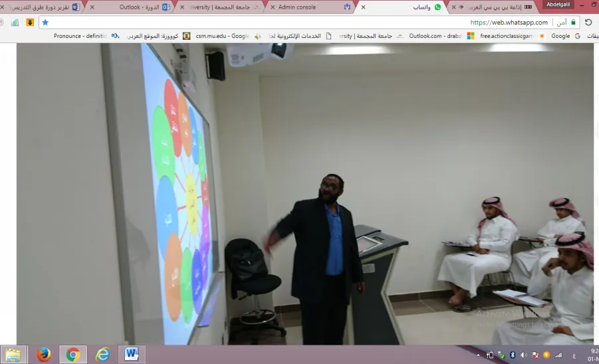Show hidden tray icons arrow
Viewport: 599px width, 364px height.
(x=478, y=355)
